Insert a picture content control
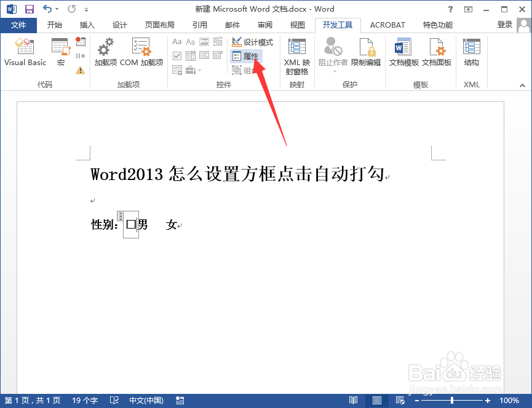532x408 pixels. pyautogui.click(x=204, y=42)
